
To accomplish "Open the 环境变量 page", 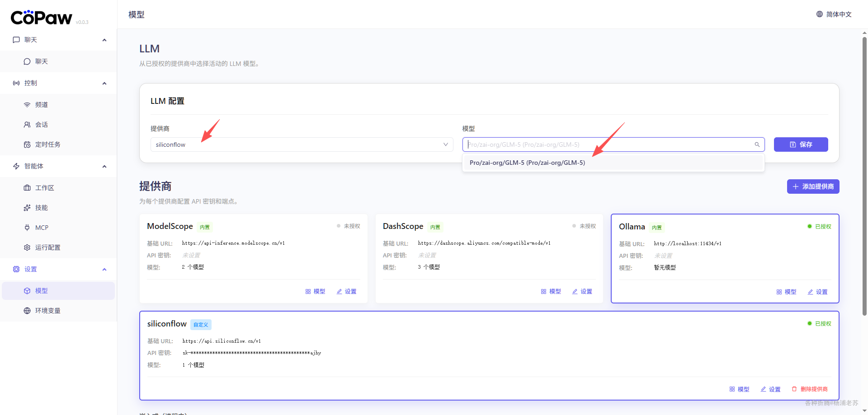I will (58, 311).
